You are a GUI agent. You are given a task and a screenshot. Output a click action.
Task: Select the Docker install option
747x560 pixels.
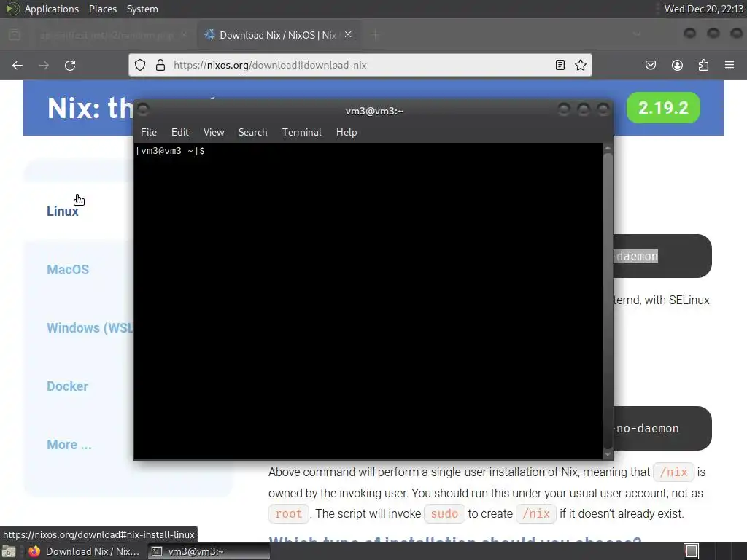[x=67, y=386]
